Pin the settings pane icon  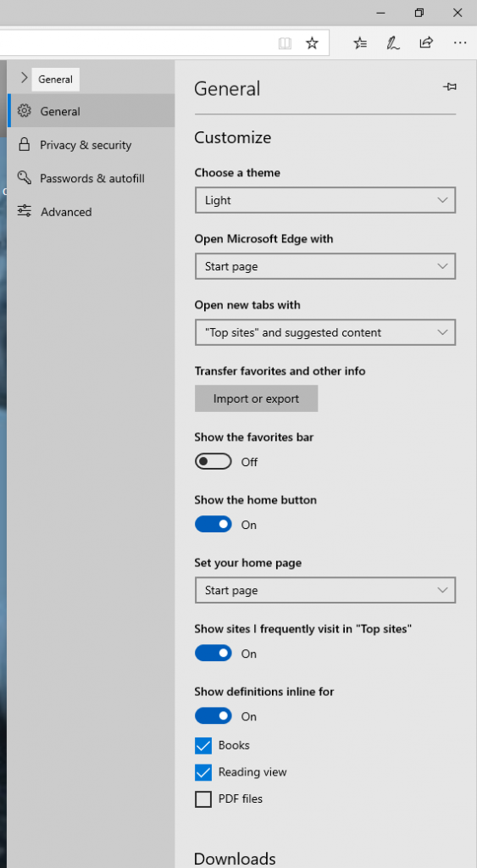[x=450, y=86]
